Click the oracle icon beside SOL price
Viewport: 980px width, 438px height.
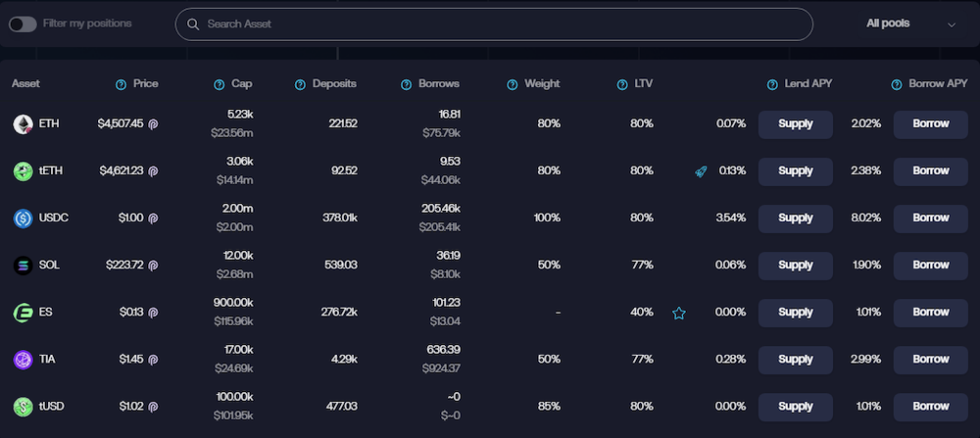click(153, 266)
